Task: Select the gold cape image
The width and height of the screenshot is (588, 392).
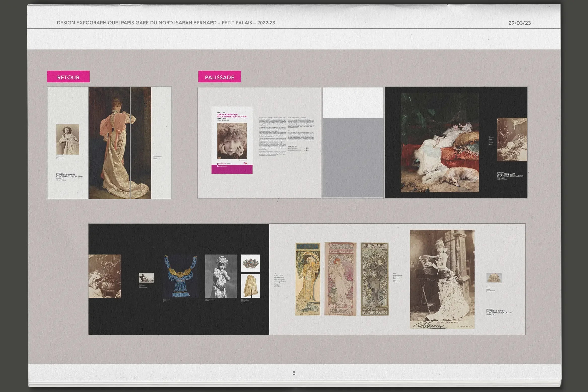Action: [x=251, y=286]
